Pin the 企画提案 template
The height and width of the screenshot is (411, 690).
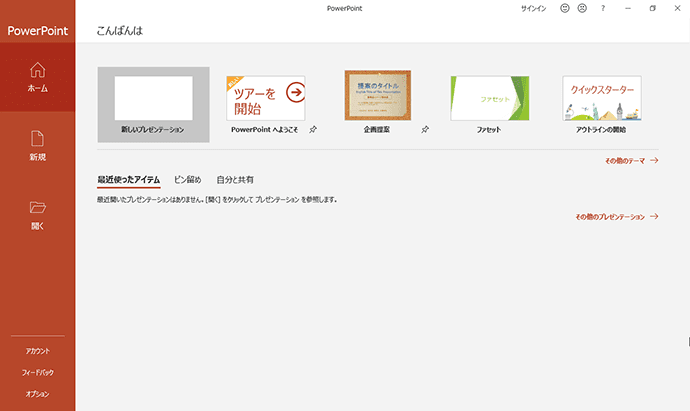pyautogui.click(x=425, y=129)
